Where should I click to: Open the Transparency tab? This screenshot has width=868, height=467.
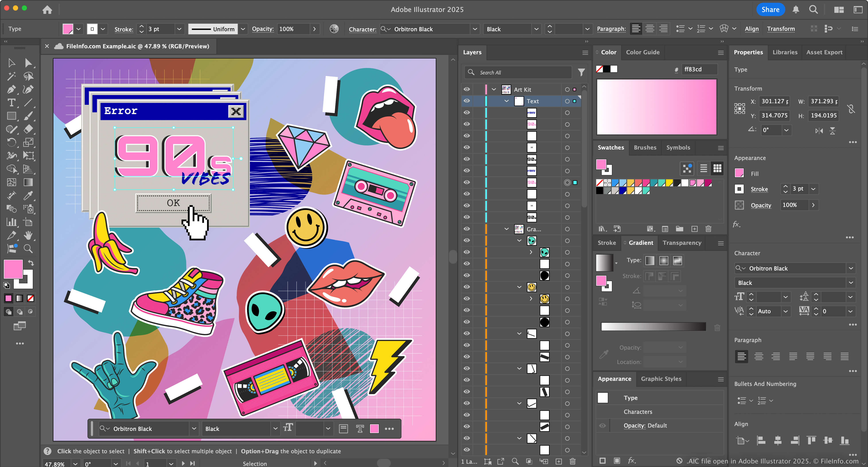(682, 243)
